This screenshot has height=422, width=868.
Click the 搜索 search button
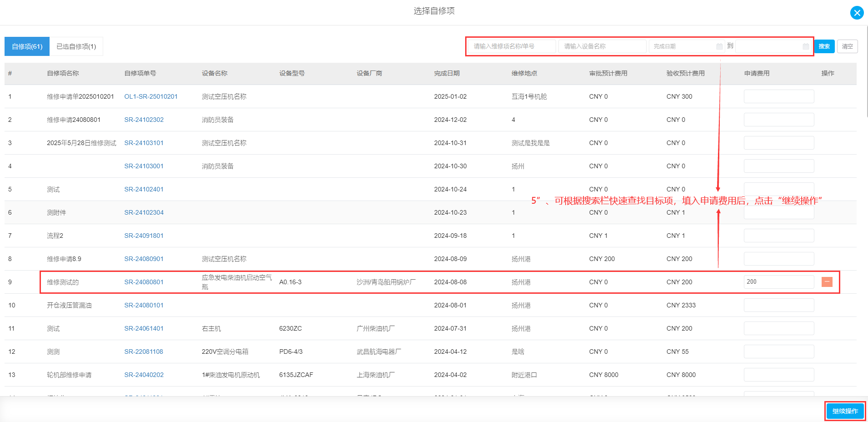point(824,46)
